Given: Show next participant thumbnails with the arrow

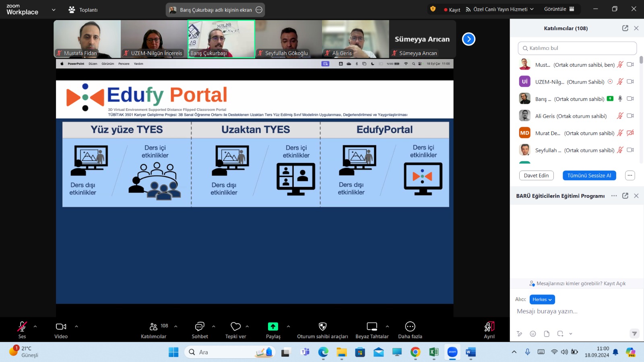Looking at the screenshot, I should click(469, 39).
